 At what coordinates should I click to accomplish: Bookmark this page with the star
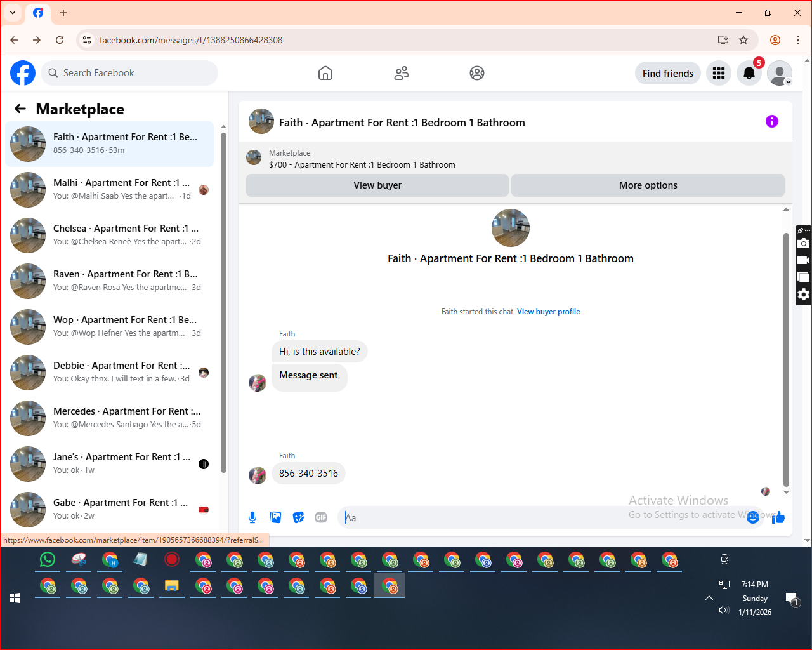[743, 40]
